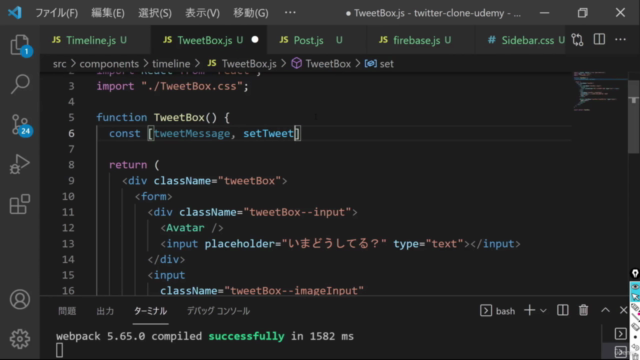Click "tweetBox--imageInput" string on line 16

[x=293, y=291]
